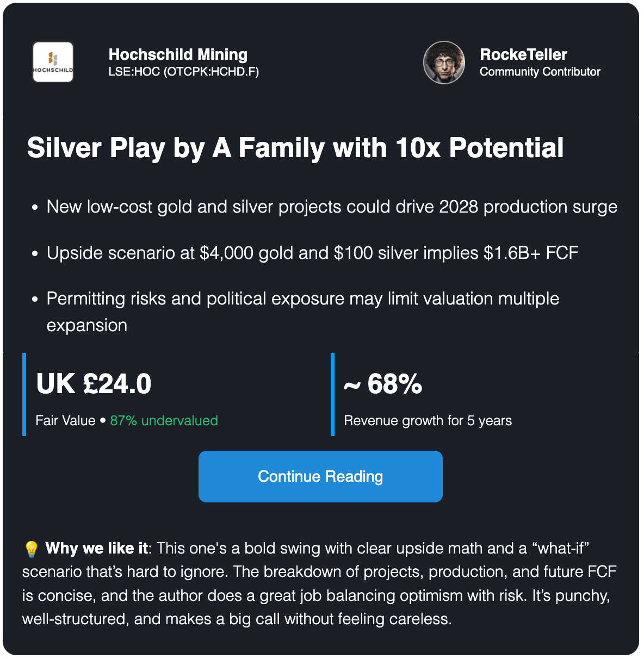The width and height of the screenshot is (644, 659).
Task: Click the blue bar beside revenue growth
Action: click(x=332, y=394)
